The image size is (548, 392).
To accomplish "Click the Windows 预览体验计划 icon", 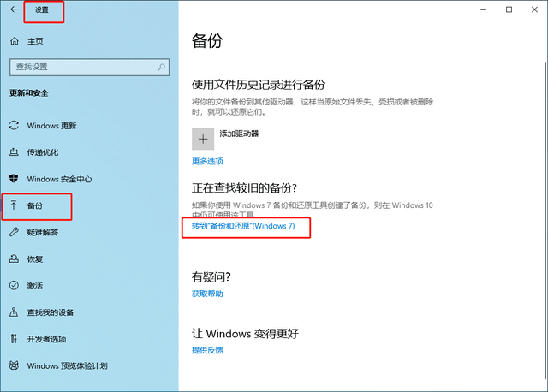I will tap(14, 365).
